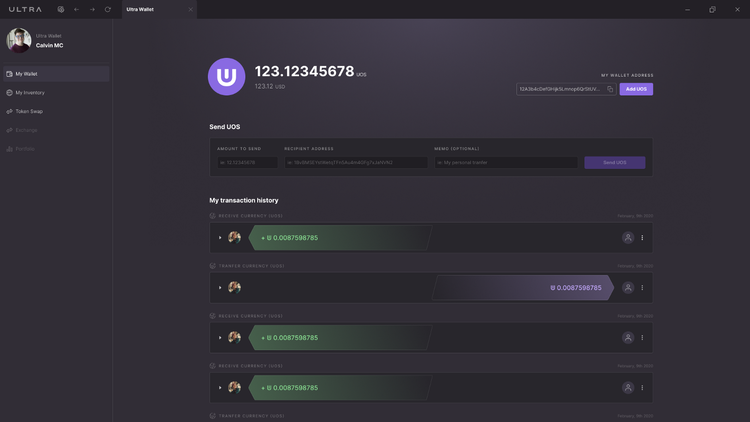The height and width of the screenshot is (422, 750).
Task: Go to Token Swap in the sidebar
Action: tap(29, 111)
